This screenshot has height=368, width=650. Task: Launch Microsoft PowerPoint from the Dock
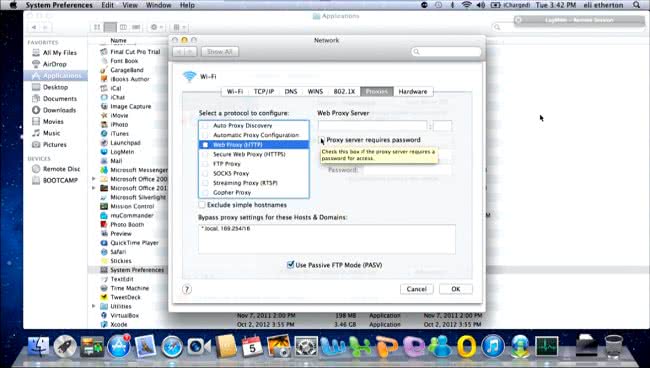pyautogui.click(x=386, y=346)
